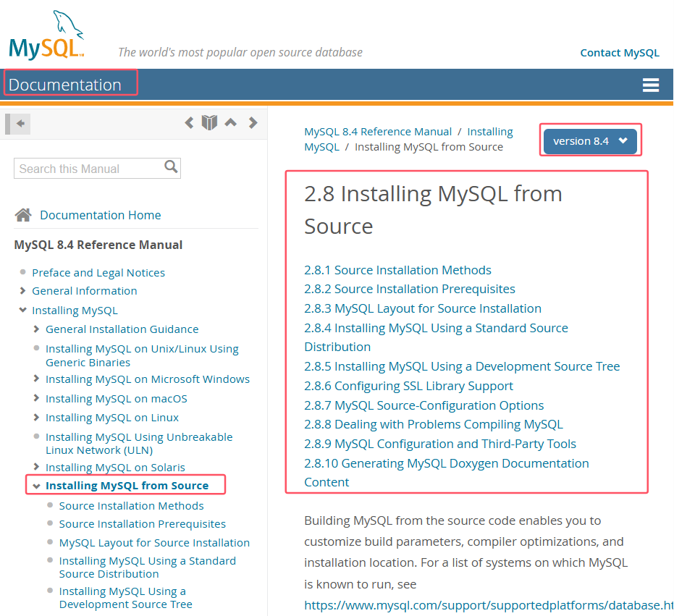This screenshot has height=616, width=674.
Task: Go to the next page with the right chevron
Action: pyautogui.click(x=253, y=123)
